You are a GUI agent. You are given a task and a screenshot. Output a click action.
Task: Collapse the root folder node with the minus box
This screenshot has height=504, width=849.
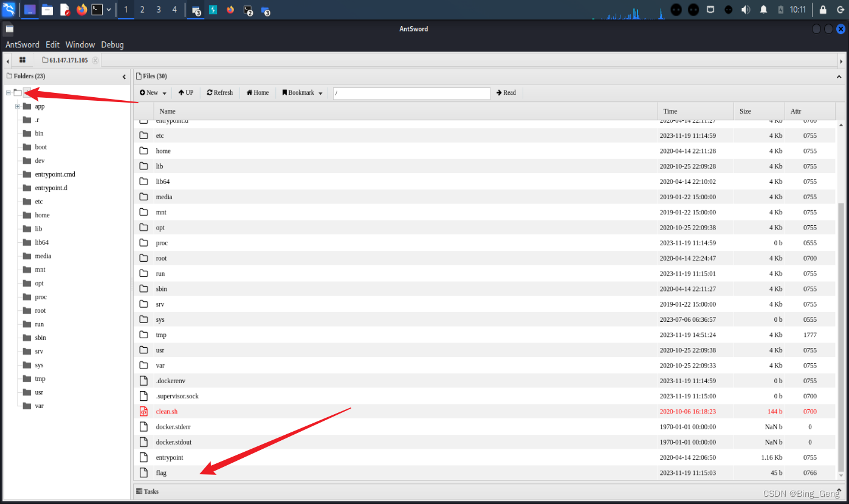click(x=8, y=92)
